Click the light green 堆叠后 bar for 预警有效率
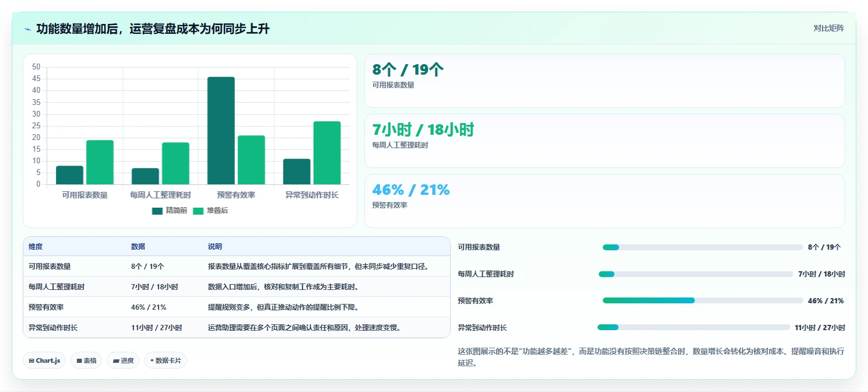The height and width of the screenshot is (392, 868). [251, 160]
